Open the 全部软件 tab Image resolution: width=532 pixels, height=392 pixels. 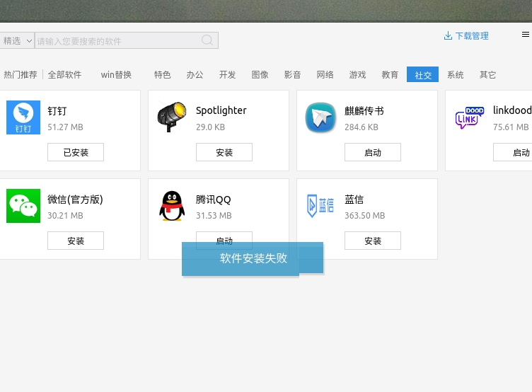pyautogui.click(x=64, y=75)
